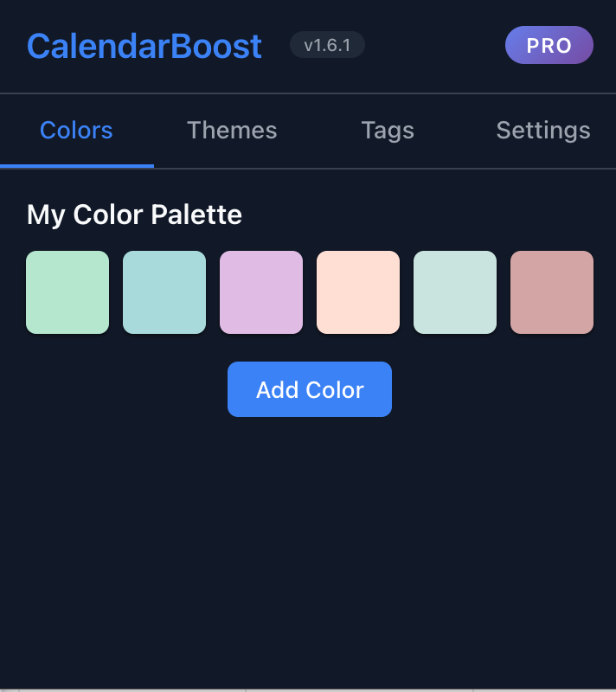Click the fourth color in the palette
This screenshot has width=616, height=692.
[357, 292]
